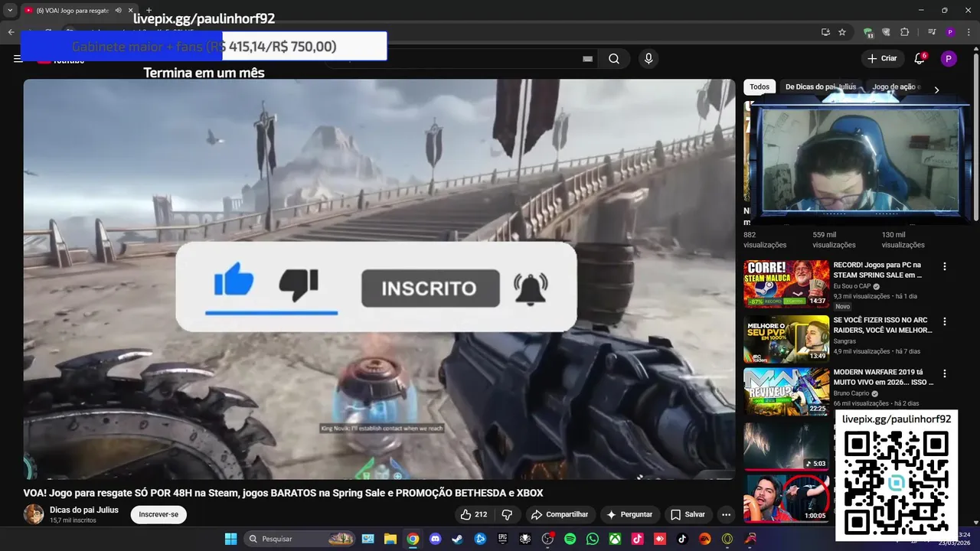Bookmark this page with the star icon
The image size is (980, 551).
click(x=842, y=32)
